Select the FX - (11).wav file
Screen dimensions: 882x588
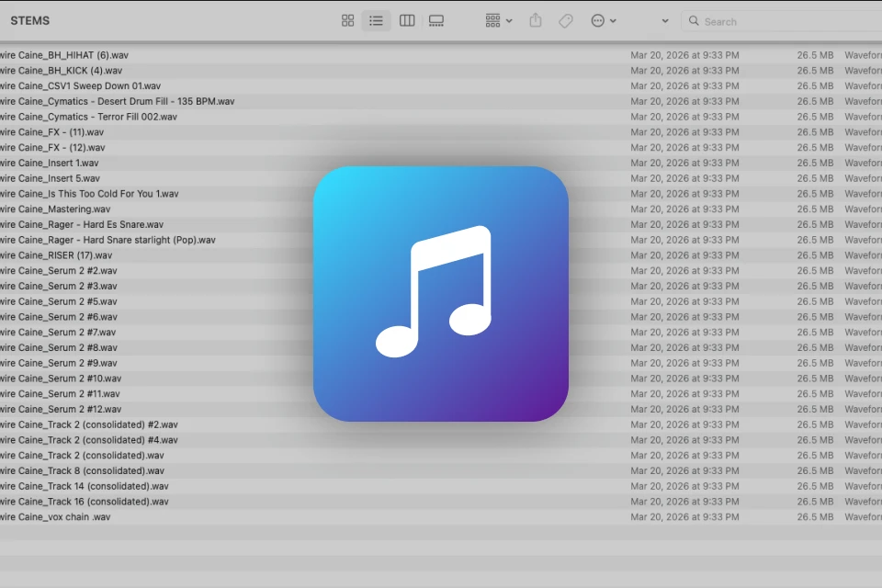tap(51, 132)
